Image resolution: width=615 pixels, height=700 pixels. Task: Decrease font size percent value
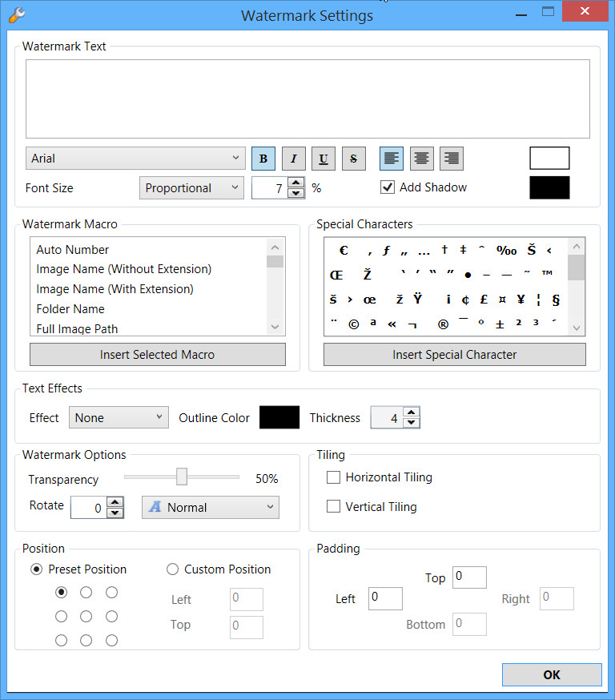[296, 193]
